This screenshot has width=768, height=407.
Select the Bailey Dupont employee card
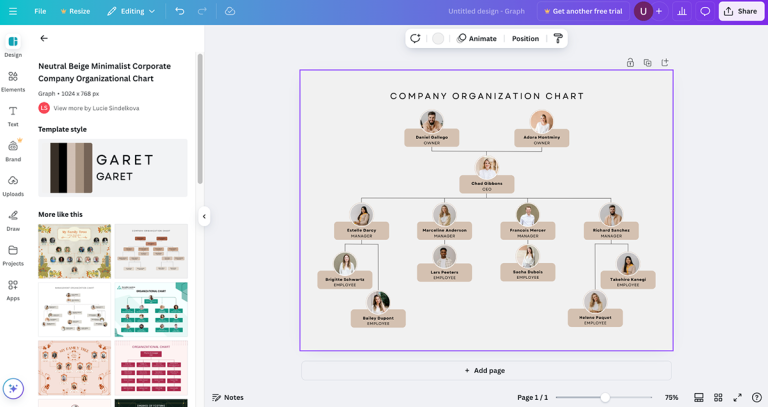pos(378,318)
